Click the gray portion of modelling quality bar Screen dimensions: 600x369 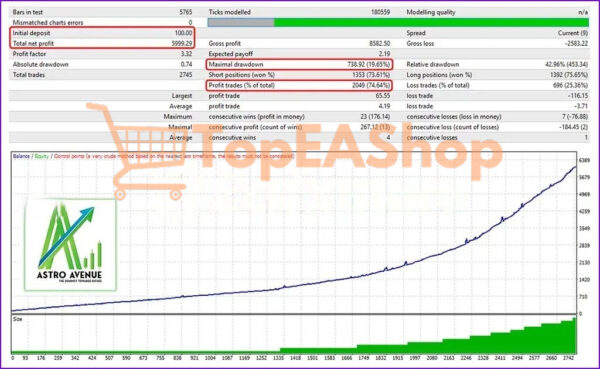point(241,23)
